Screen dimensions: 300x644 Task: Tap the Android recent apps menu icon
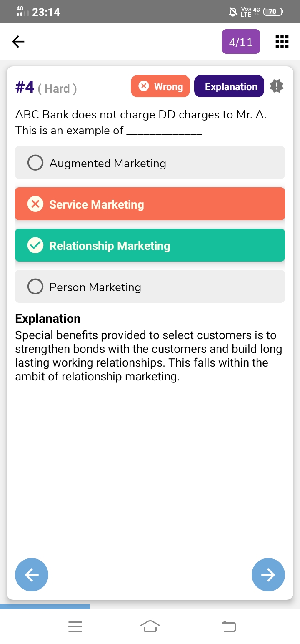click(75, 626)
